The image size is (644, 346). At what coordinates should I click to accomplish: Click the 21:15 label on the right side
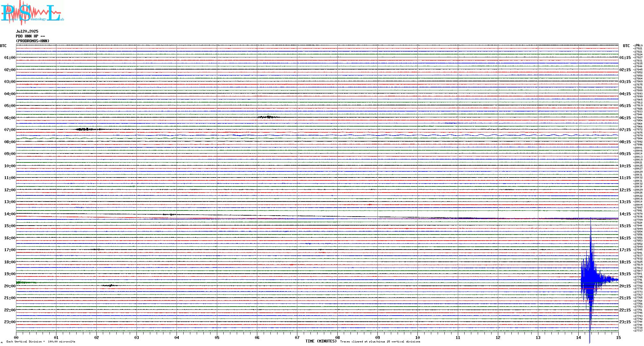click(625, 298)
